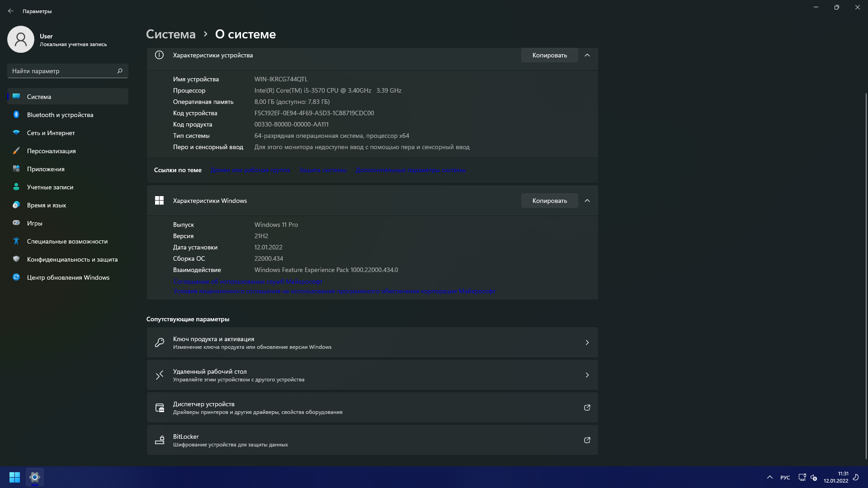Click the Найти параметр search field
This screenshot has width=868, height=488.
pos(68,71)
